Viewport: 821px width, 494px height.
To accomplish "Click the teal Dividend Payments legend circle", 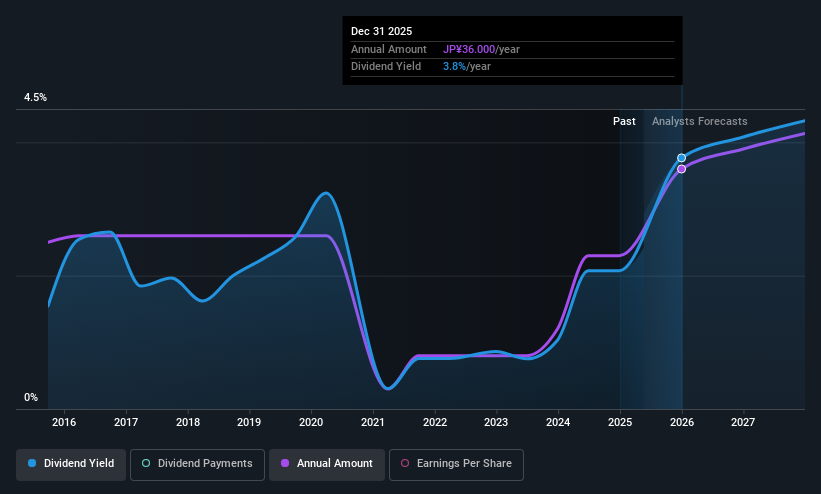I will click(146, 463).
